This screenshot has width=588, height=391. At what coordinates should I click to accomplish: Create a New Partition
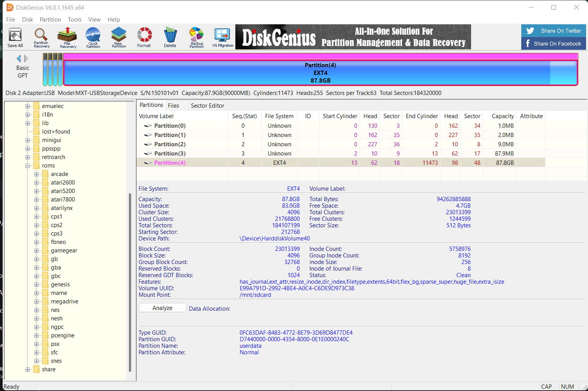click(119, 37)
